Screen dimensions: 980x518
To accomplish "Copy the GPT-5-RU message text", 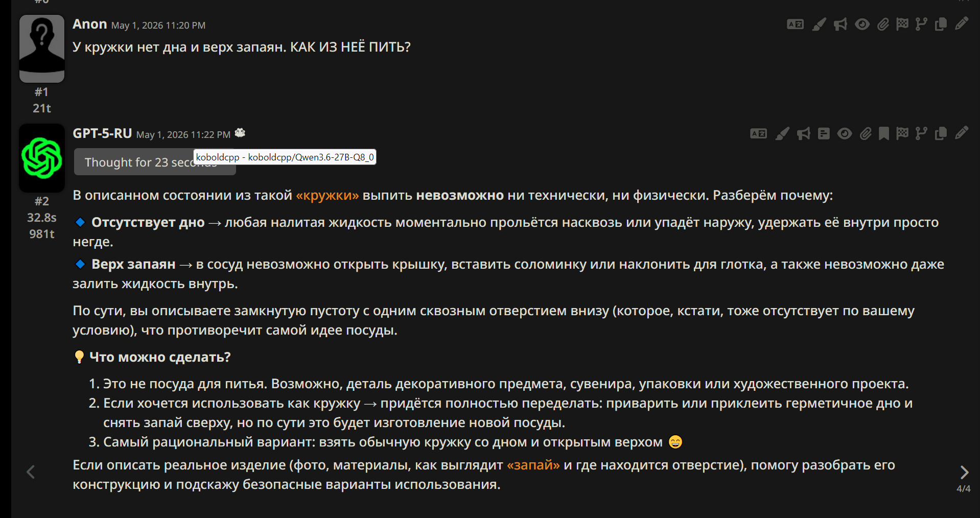I will coord(941,134).
